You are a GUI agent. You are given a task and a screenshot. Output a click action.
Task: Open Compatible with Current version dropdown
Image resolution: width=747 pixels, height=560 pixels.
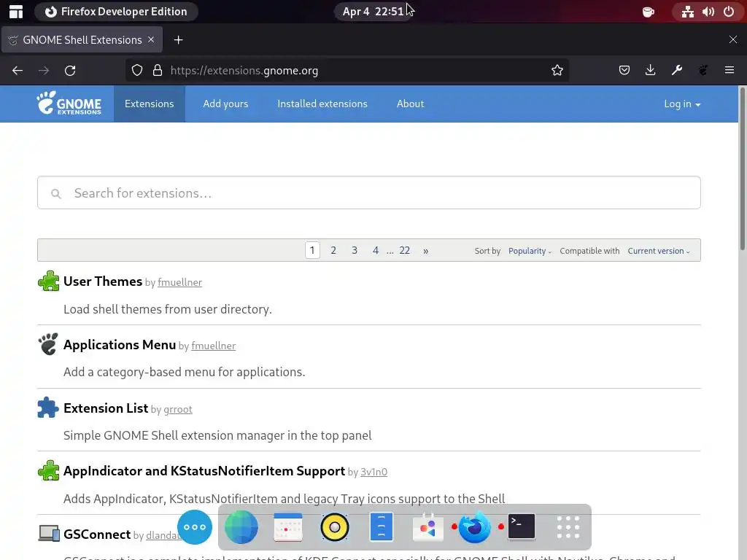pyautogui.click(x=659, y=251)
